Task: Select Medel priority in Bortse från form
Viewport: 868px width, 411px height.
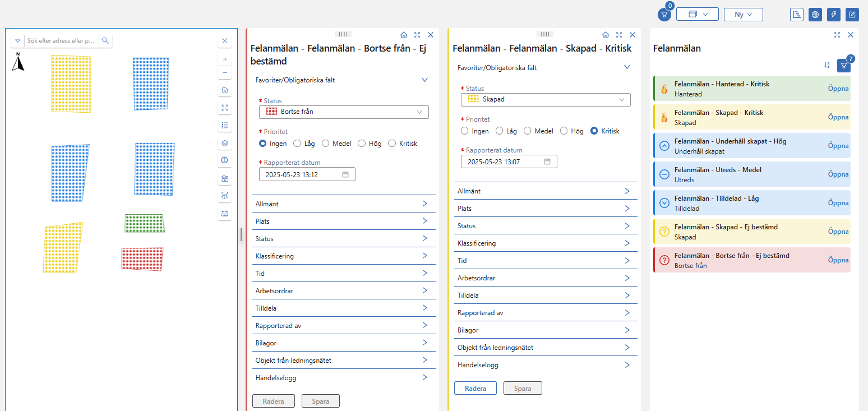Action: [326, 144]
